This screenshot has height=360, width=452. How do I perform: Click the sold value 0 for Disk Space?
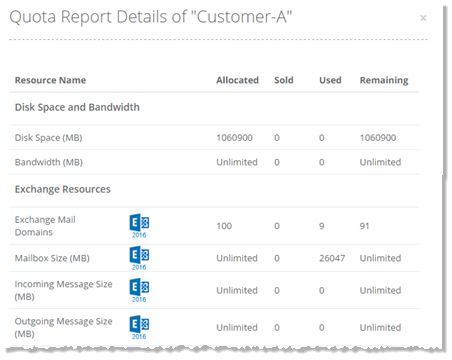pos(277,138)
